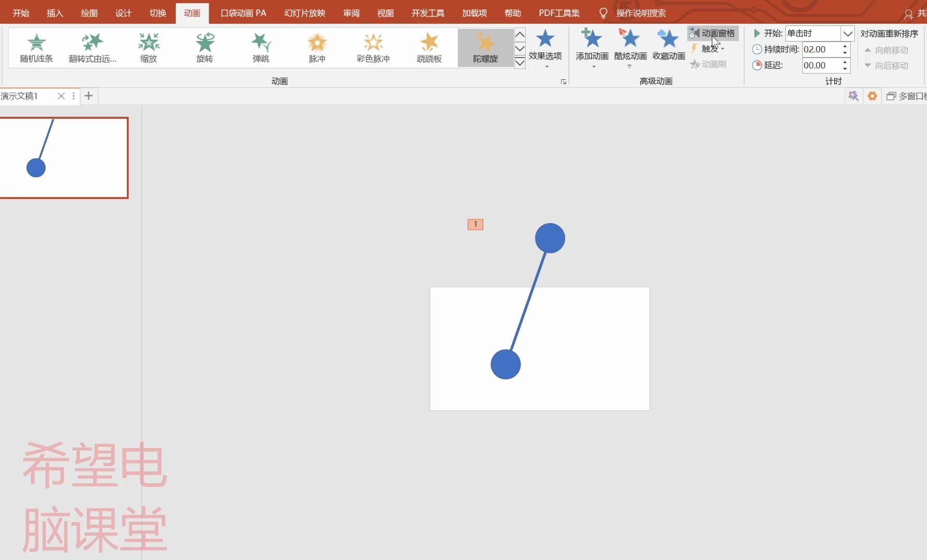Select the 陀螺旋 animation

pyautogui.click(x=485, y=48)
